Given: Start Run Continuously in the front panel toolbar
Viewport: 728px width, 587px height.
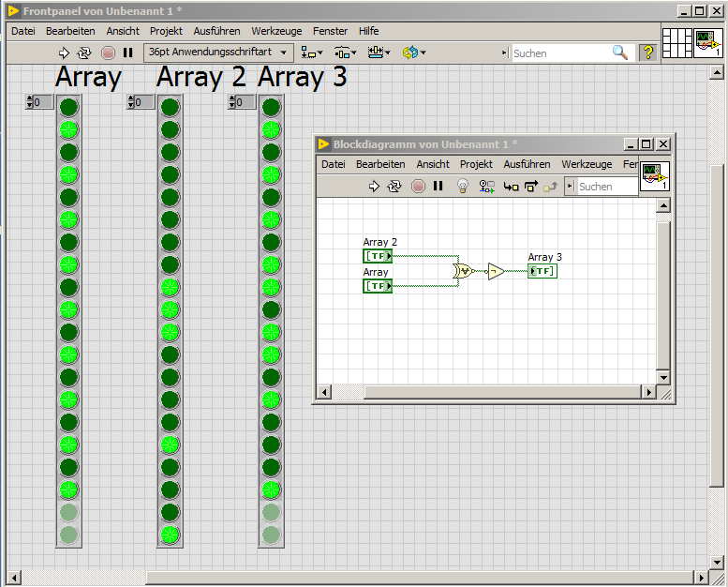Looking at the screenshot, I should [85, 53].
